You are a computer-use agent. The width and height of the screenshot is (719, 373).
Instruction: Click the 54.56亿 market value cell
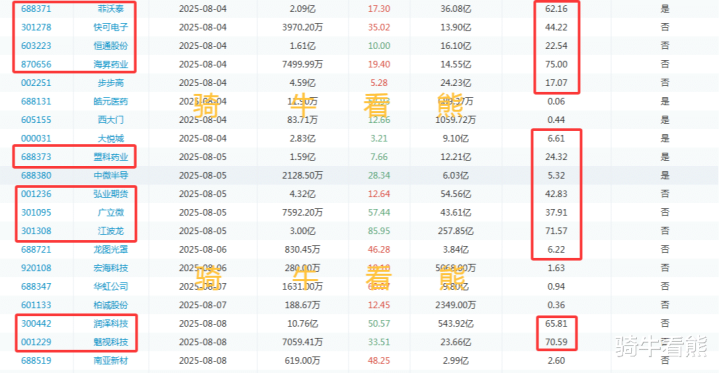point(455,194)
